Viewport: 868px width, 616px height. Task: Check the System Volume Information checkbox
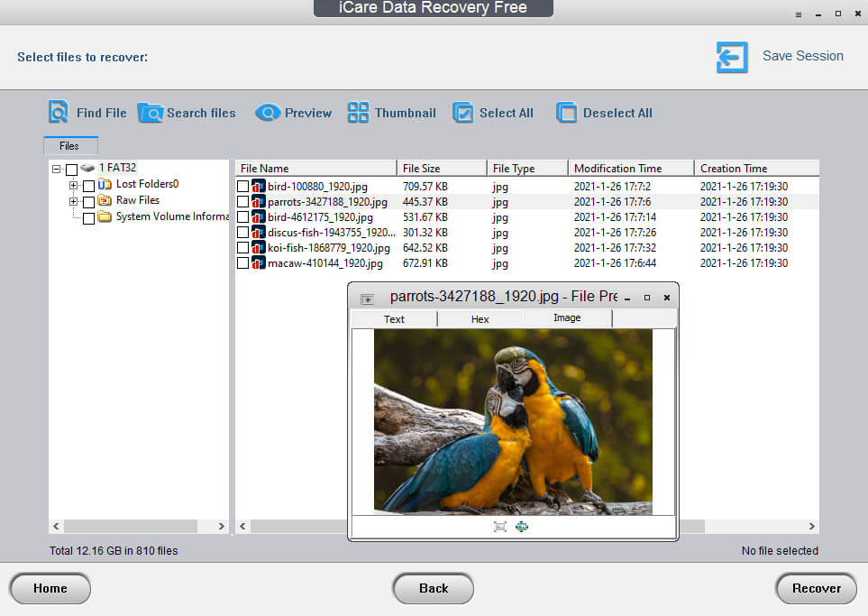[x=88, y=218]
